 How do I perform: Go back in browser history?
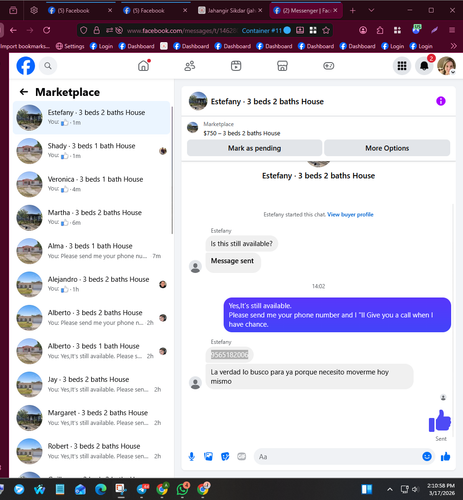pyautogui.click(x=13, y=30)
